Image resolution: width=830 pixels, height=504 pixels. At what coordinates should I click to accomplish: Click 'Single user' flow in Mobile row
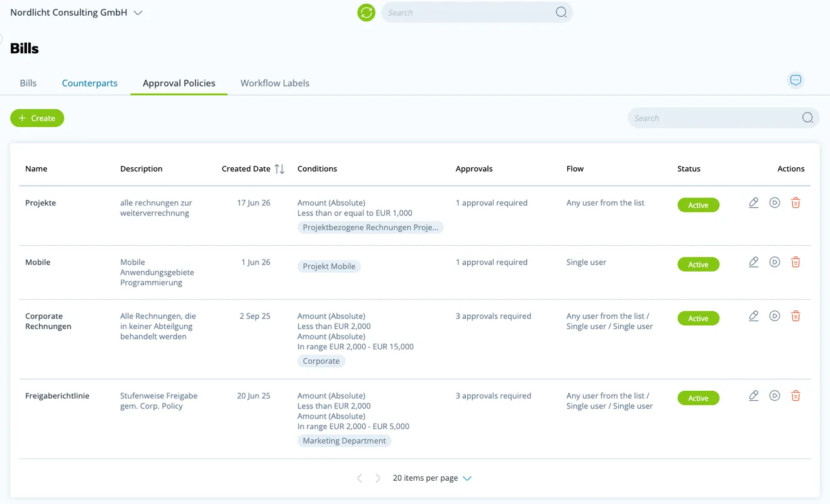pyautogui.click(x=586, y=262)
